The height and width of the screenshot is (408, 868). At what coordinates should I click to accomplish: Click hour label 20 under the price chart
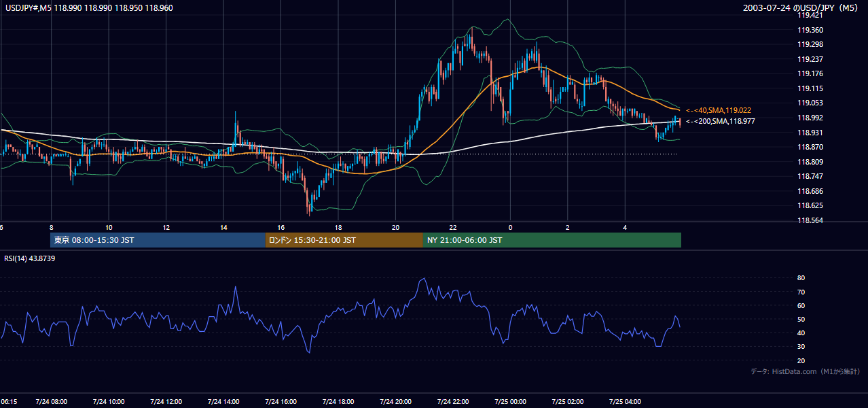click(x=395, y=228)
